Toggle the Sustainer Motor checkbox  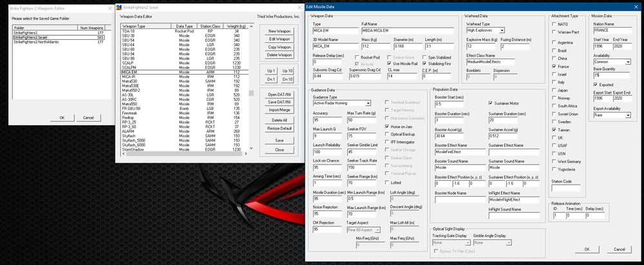(x=490, y=103)
